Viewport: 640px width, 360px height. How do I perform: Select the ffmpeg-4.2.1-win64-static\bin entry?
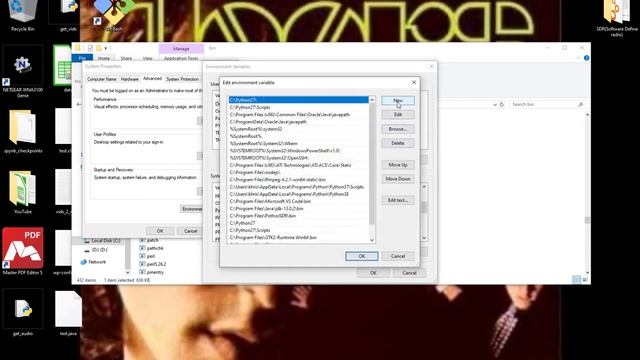click(298, 180)
